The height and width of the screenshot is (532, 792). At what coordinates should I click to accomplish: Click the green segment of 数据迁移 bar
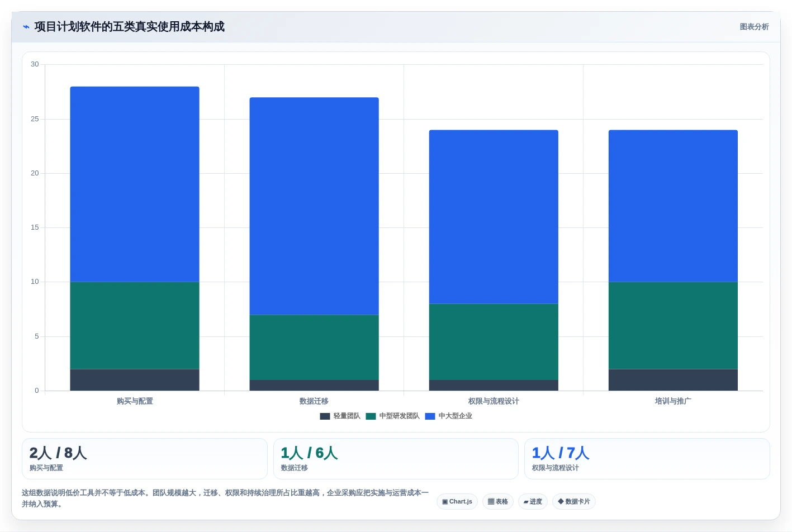314,348
